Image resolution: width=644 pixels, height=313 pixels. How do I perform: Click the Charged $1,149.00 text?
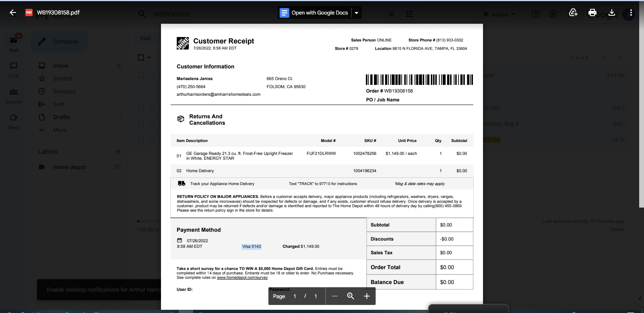pyautogui.click(x=301, y=247)
